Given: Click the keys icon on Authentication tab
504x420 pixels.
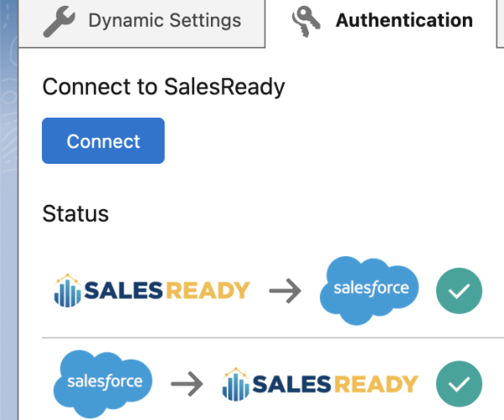Looking at the screenshot, I should 306,21.
